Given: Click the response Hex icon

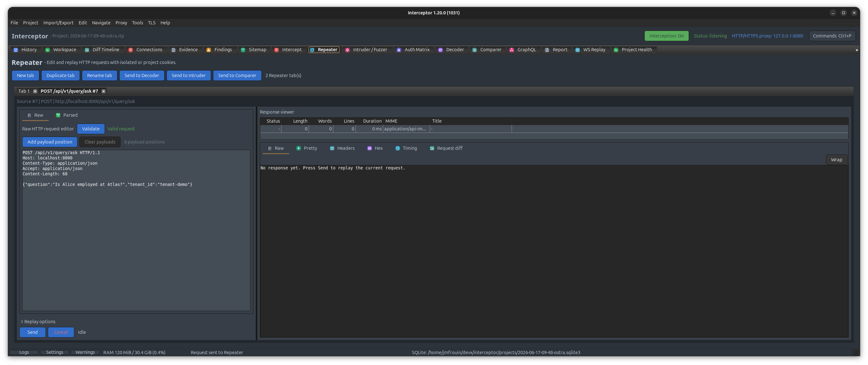Looking at the screenshot, I should coord(370,148).
